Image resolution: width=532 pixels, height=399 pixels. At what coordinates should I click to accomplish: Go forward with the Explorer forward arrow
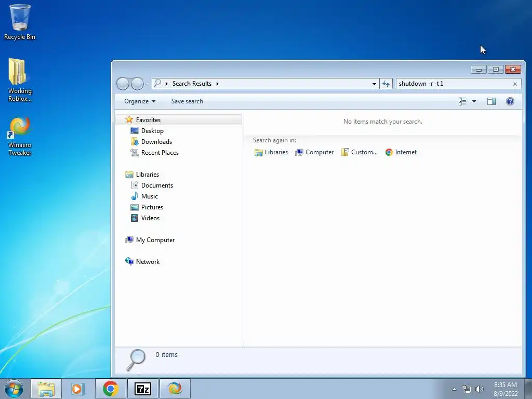[137, 84]
